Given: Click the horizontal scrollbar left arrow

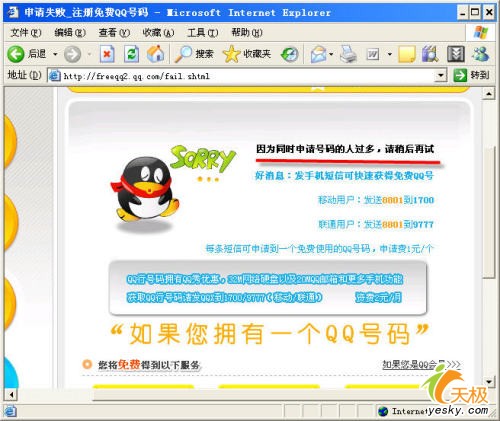Looking at the screenshot, I should click(11, 395).
